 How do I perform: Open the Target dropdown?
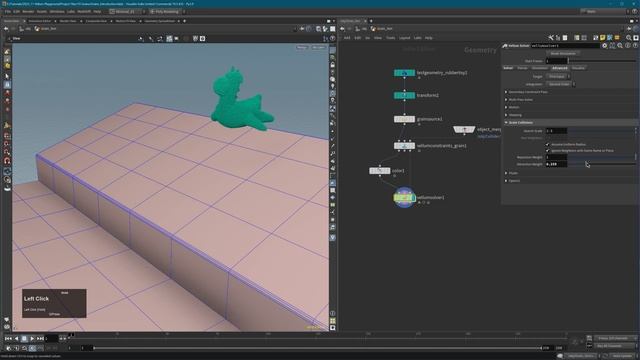(x=558, y=76)
